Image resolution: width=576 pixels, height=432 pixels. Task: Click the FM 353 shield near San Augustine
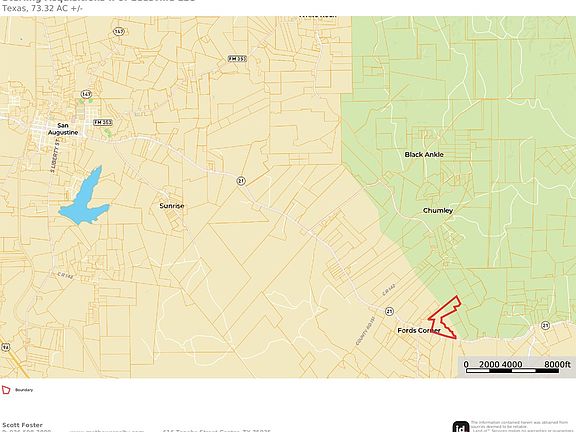[103, 122]
